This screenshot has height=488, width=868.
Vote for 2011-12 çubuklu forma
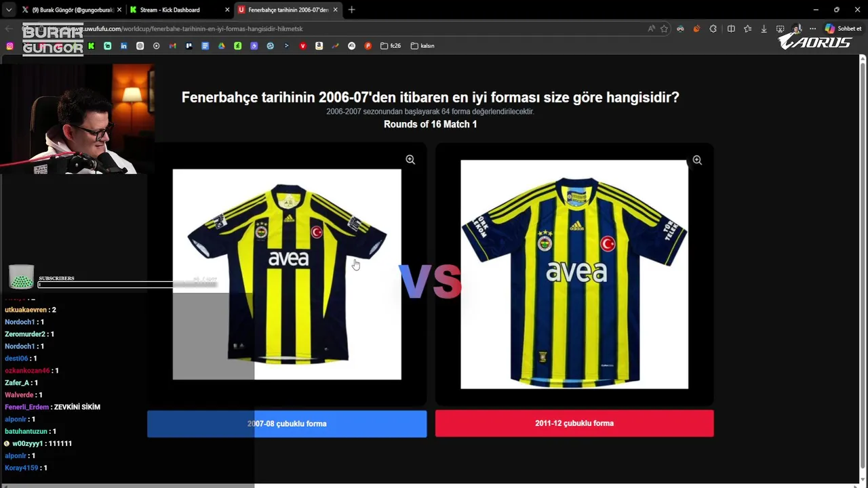coord(574,423)
